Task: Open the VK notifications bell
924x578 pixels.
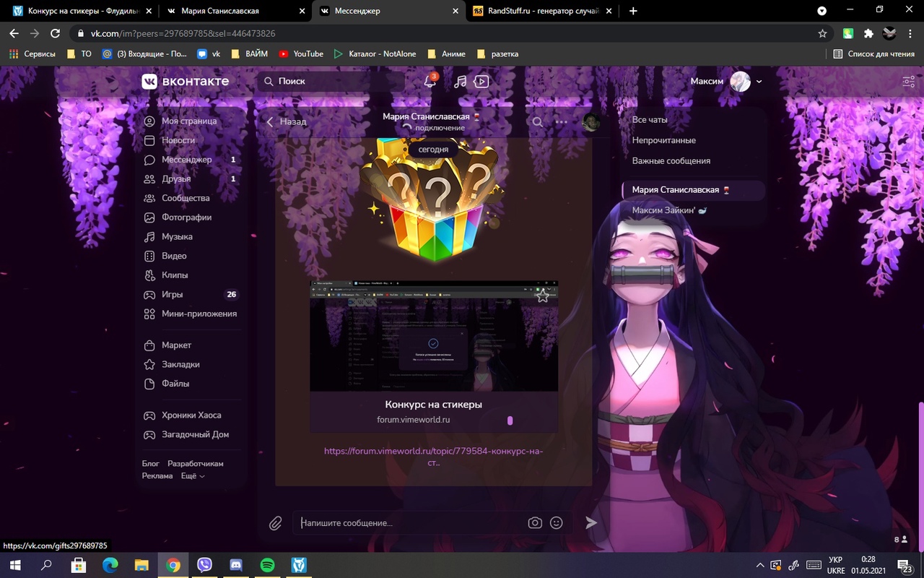Action: click(x=430, y=82)
